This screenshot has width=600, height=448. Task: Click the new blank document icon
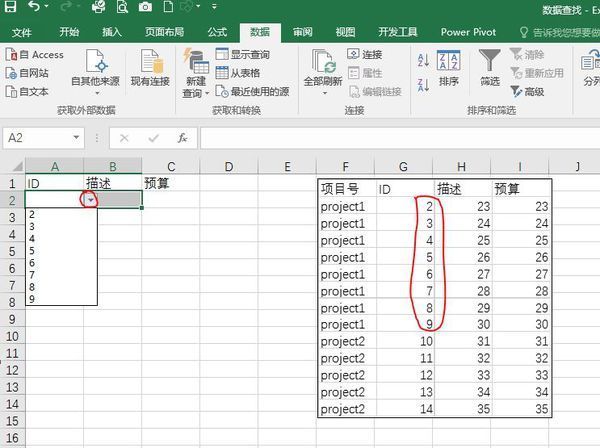(x=168, y=6)
